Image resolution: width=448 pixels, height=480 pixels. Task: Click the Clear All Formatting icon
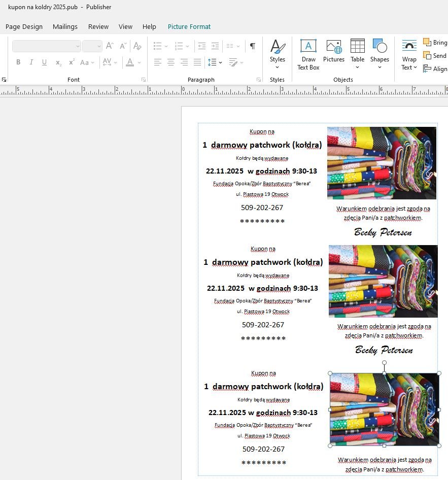[x=137, y=46]
